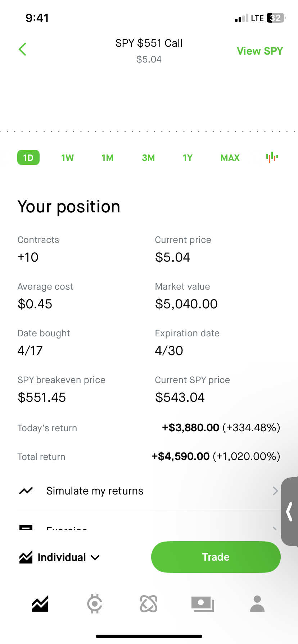298x644 pixels.
Task: Select the 1M chart range
Action: tap(107, 158)
